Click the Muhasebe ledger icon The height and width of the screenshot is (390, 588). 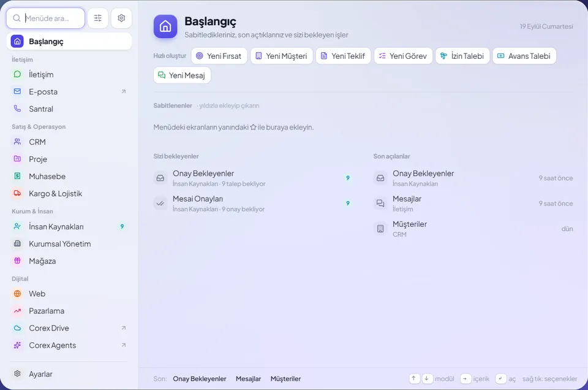pyautogui.click(x=17, y=176)
